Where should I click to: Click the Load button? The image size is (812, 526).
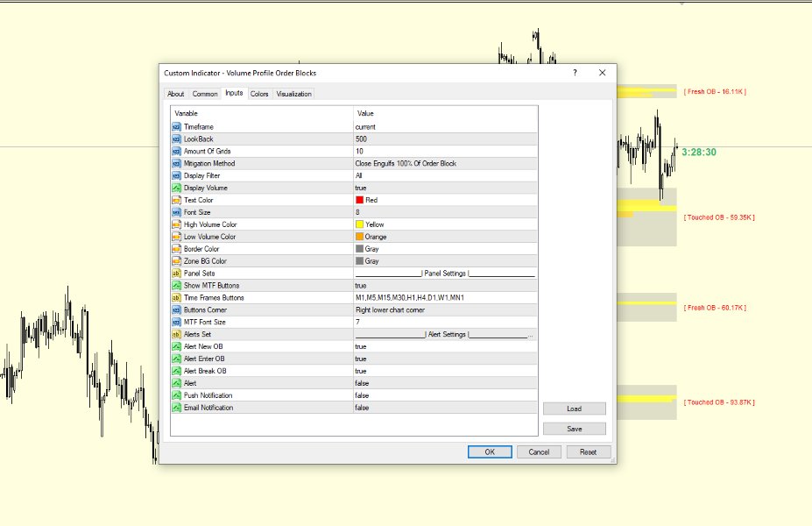[x=575, y=409]
